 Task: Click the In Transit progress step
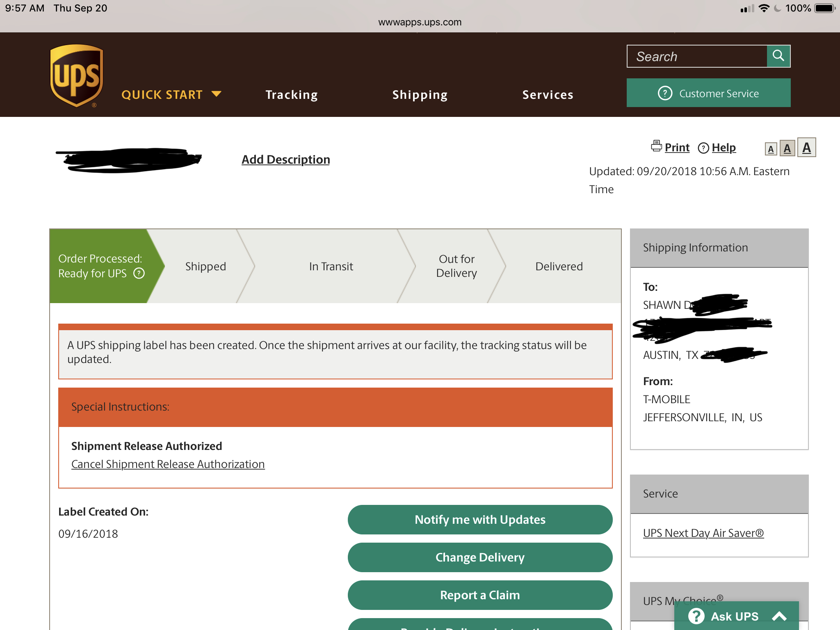pos(331,266)
